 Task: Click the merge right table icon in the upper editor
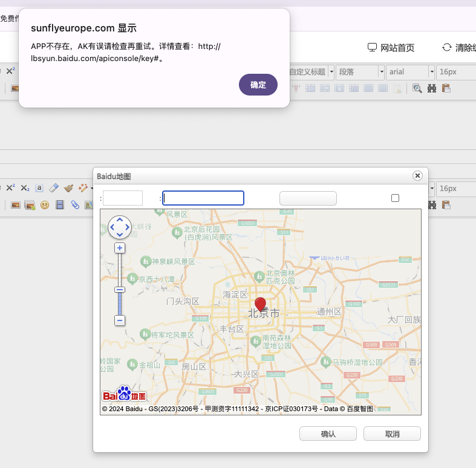click(x=325, y=88)
